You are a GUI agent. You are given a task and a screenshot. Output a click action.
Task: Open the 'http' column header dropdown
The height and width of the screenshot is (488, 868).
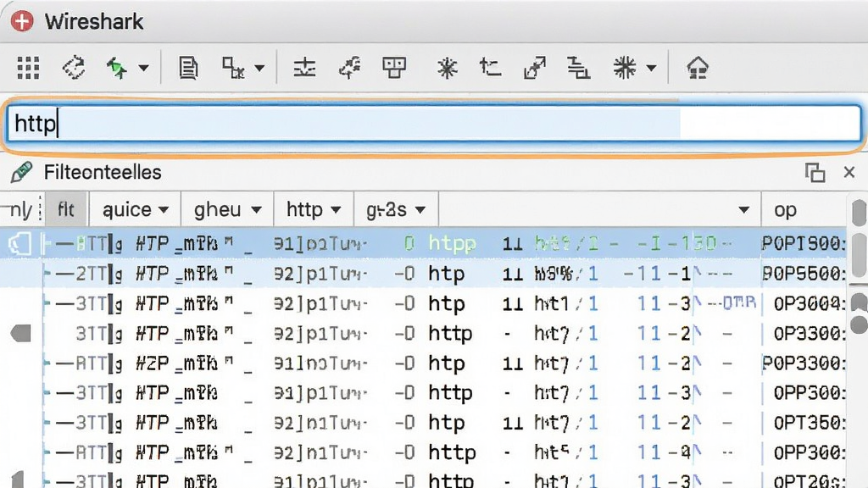pos(336,210)
